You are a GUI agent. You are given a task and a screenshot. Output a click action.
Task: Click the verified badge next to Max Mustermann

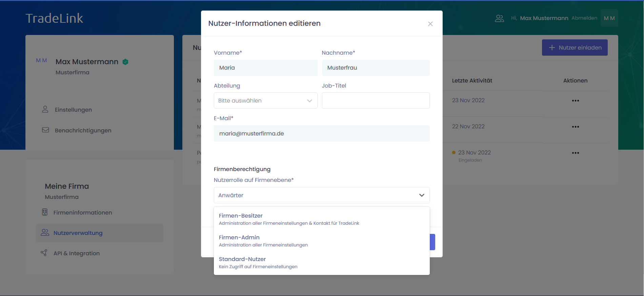125,62
